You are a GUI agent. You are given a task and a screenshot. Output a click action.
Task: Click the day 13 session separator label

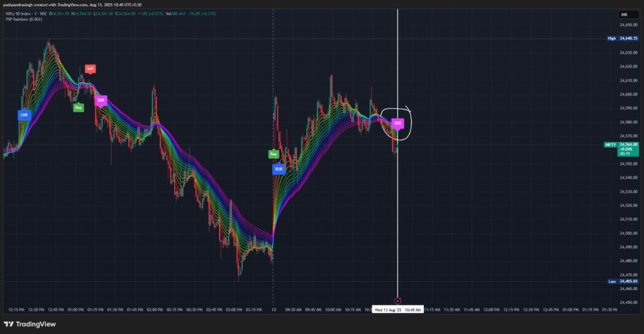click(x=273, y=309)
